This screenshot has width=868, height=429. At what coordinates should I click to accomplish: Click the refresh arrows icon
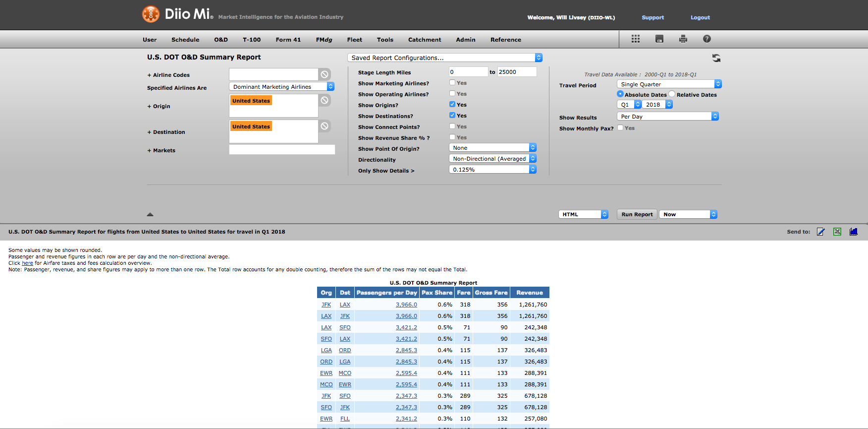(x=716, y=58)
